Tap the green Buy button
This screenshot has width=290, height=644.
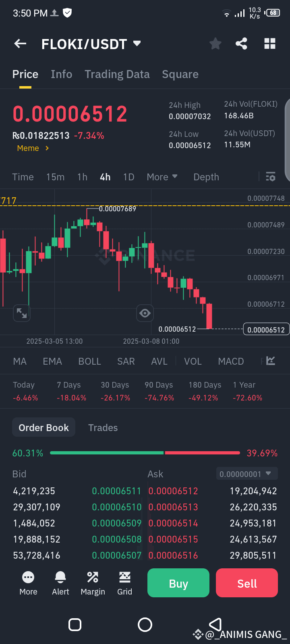[178, 583]
